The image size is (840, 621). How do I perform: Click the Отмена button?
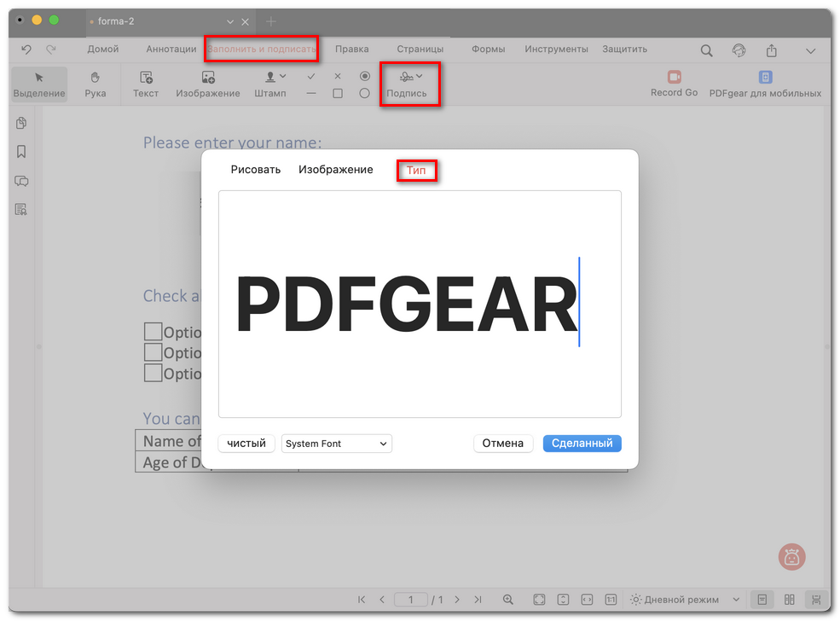point(502,443)
